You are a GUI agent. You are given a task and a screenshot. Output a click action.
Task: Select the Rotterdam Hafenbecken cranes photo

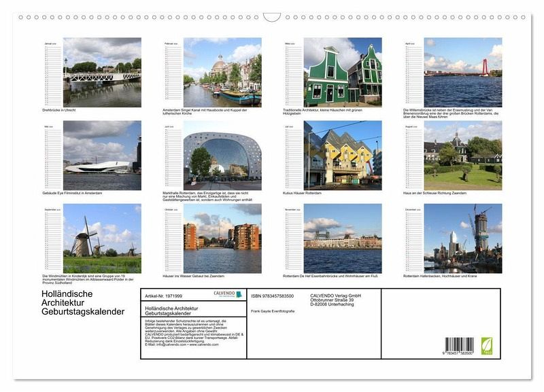(462, 238)
